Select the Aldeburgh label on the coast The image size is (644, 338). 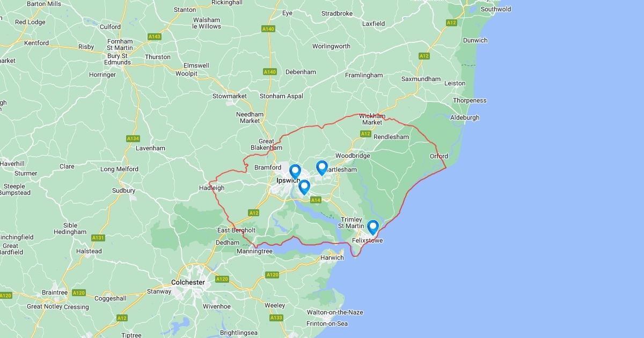(465, 117)
